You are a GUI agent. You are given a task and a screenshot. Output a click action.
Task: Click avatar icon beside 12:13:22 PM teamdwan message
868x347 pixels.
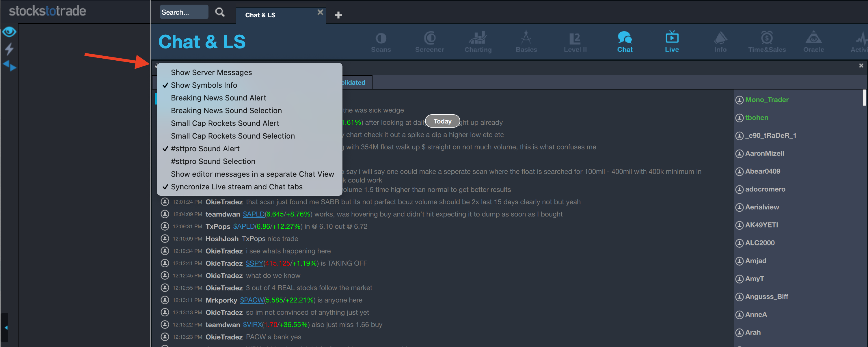[164, 324]
